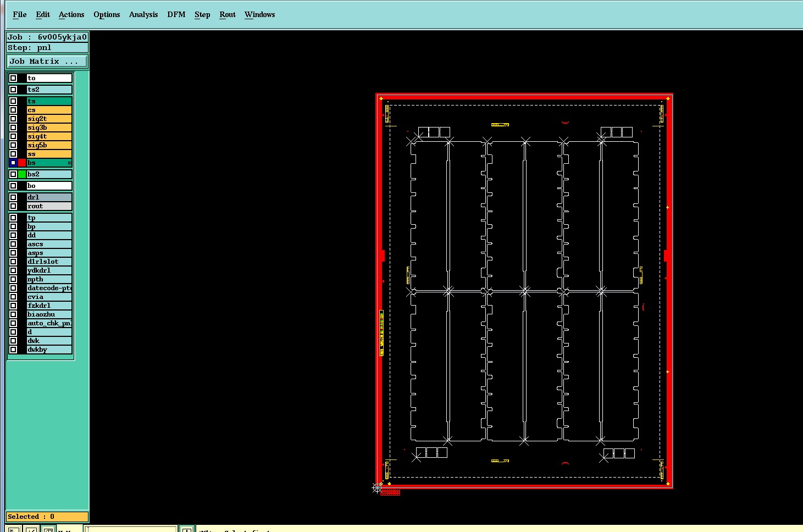
Task: Select layer name biaozhu
Action: pyautogui.click(x=49, y=314)
